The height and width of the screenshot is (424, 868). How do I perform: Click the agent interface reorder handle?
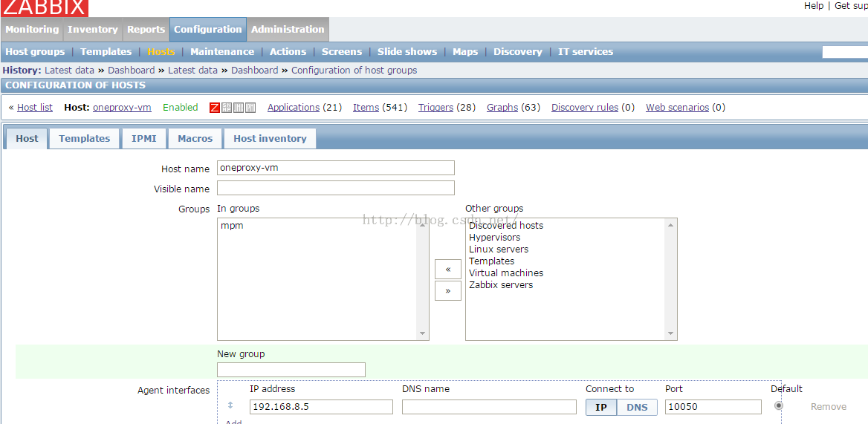pyautogui.click(x=230, y=405)
